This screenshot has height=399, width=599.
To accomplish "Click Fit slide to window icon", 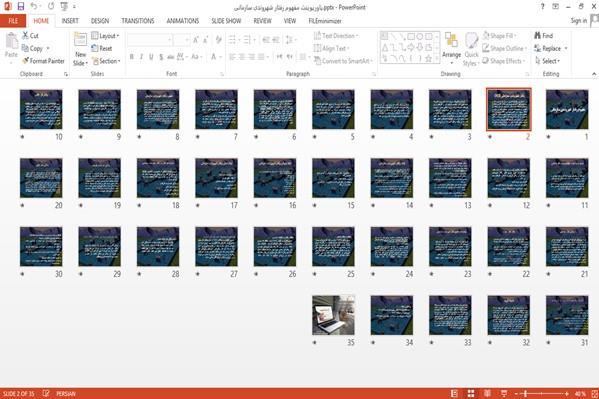I will [x=594, y=393].
